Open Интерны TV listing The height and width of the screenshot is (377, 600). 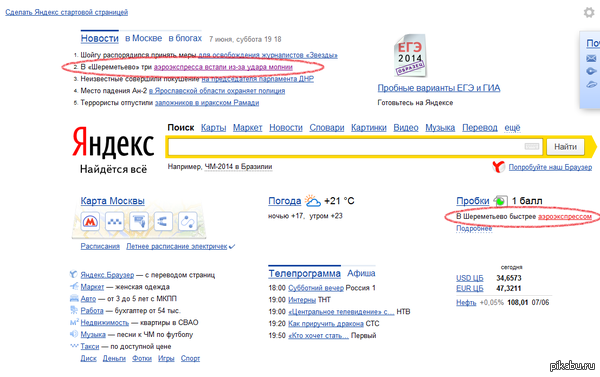[302, 300]
